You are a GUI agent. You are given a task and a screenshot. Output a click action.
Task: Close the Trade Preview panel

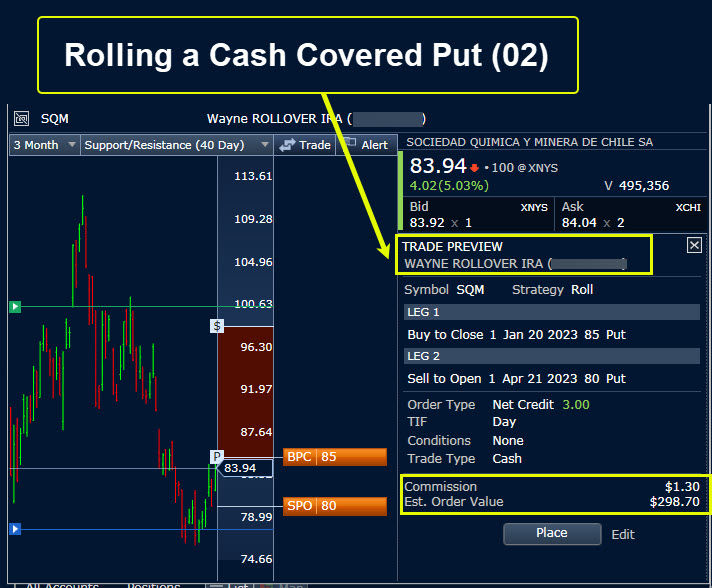694,245
